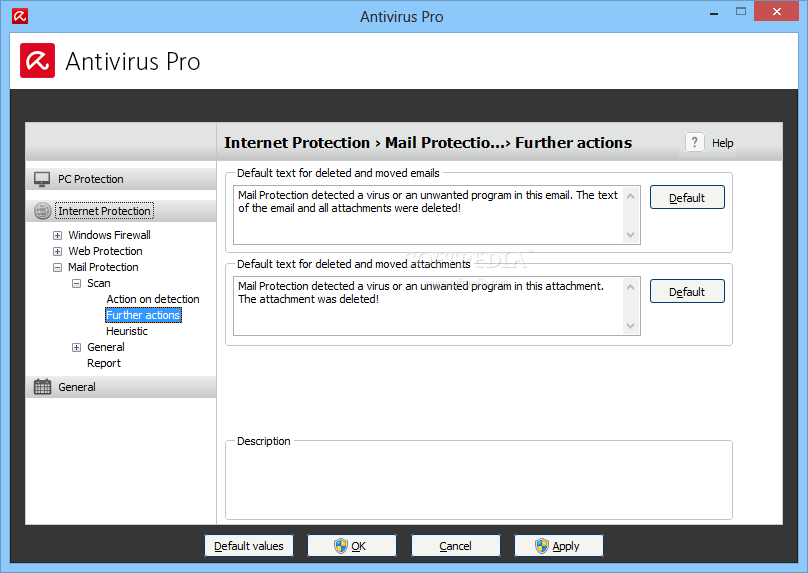
Task: Click the question mark help icon
Action: 694,142
